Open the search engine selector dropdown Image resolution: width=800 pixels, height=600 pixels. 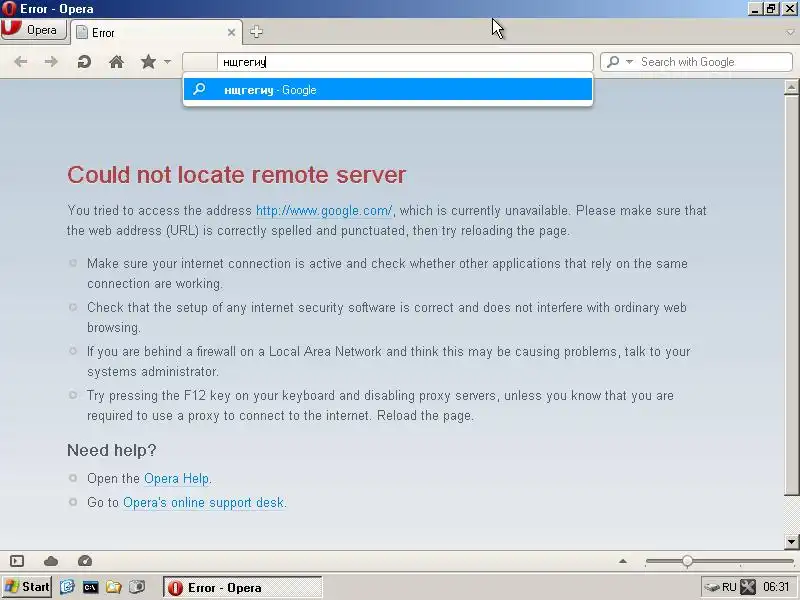630,62
